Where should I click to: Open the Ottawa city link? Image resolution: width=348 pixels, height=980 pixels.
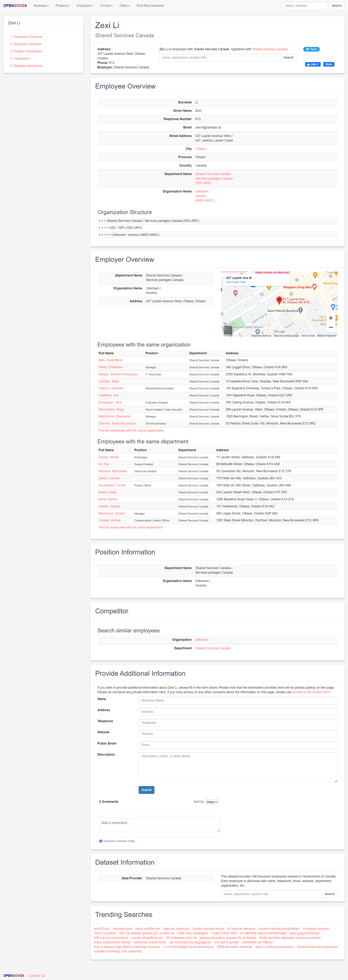click(200, 149)
